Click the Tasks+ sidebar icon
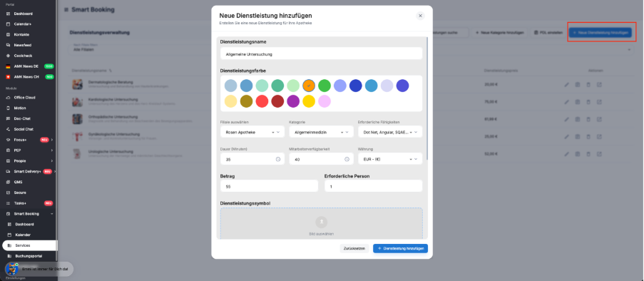 (x=9, y=203)
